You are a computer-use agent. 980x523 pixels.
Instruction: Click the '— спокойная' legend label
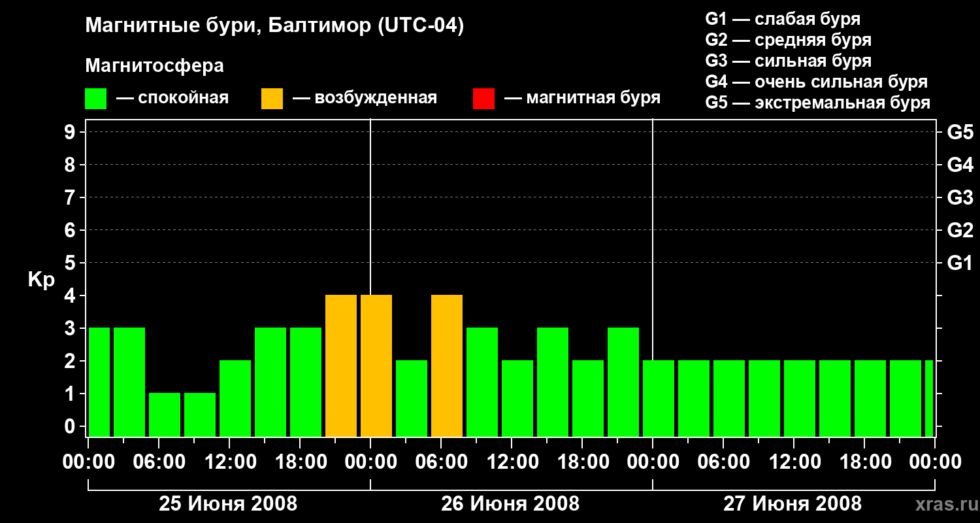(x=172, y=98)
